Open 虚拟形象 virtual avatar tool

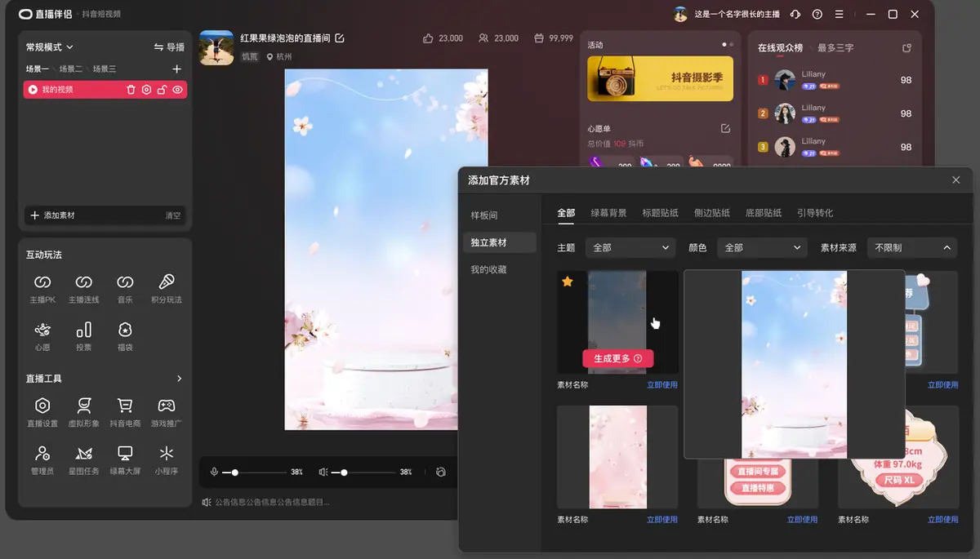click(83, 412)
